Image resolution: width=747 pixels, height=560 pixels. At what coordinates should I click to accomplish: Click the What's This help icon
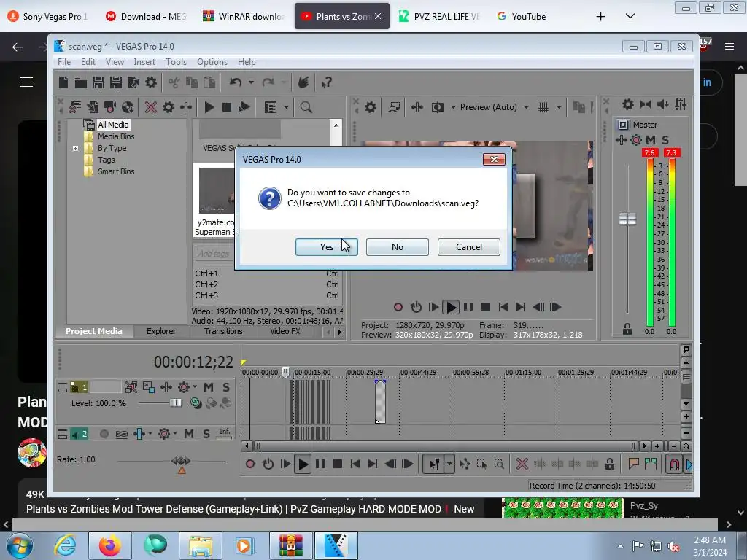click(x=326, y=82)
